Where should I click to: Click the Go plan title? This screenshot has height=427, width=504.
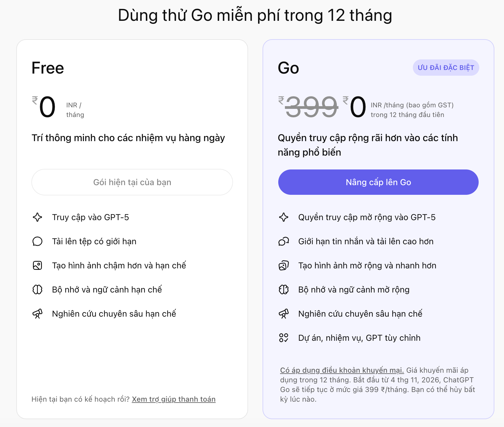click(x=289, y=68)
